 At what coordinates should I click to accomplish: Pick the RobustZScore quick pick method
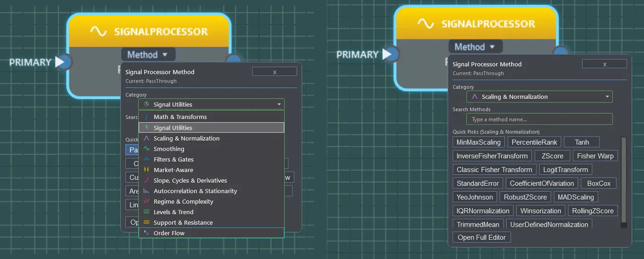click(x=525, y=197)
